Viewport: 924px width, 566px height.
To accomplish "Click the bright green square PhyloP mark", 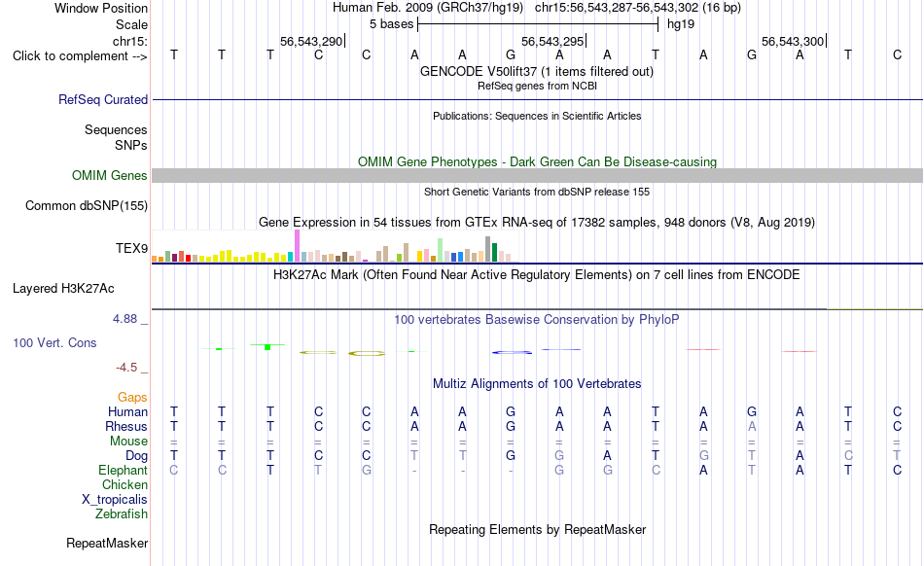I will click(x=267, y=347).
